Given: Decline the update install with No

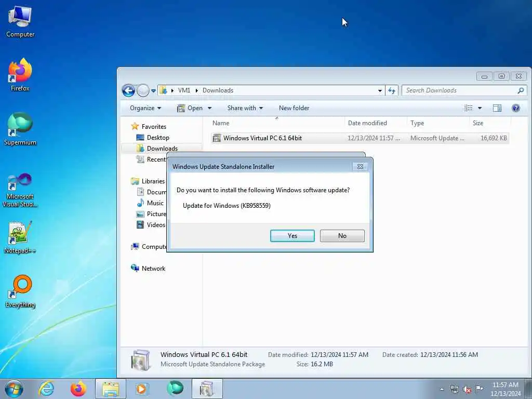Looking at the screenshot, I should coord(342,236).
